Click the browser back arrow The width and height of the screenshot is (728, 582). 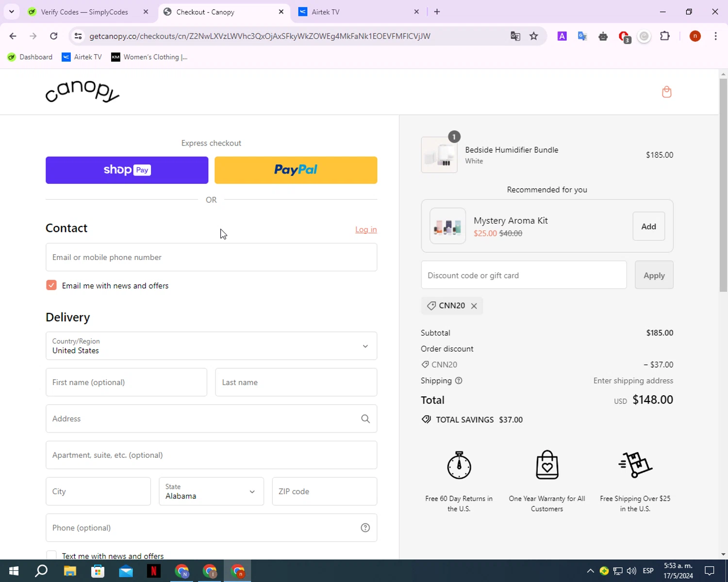[13, 36]
